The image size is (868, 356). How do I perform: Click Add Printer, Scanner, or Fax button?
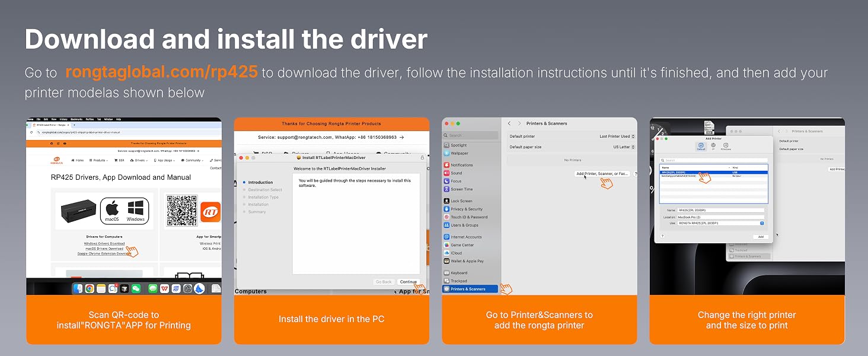click(602, 174)
